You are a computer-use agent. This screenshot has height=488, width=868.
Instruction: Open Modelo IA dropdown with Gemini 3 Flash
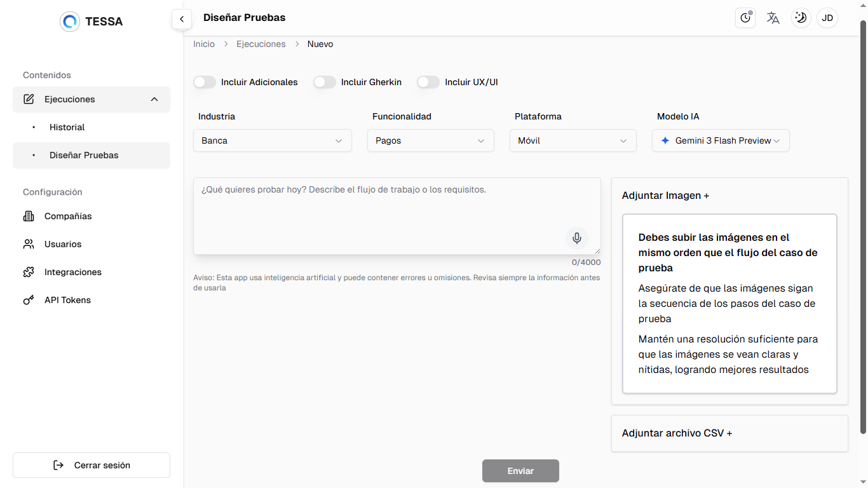721,140
